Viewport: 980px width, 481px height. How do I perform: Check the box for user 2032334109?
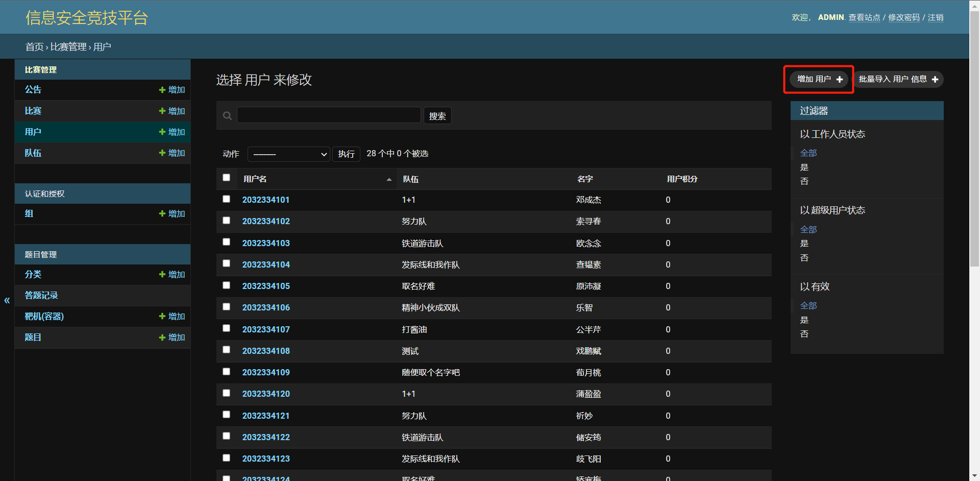tap(226, 372)
